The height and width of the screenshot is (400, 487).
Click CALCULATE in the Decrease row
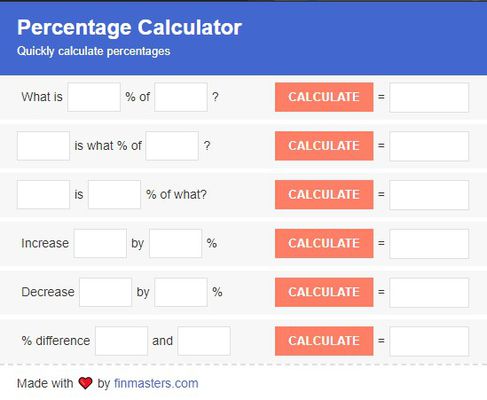(x=324, y=292)
